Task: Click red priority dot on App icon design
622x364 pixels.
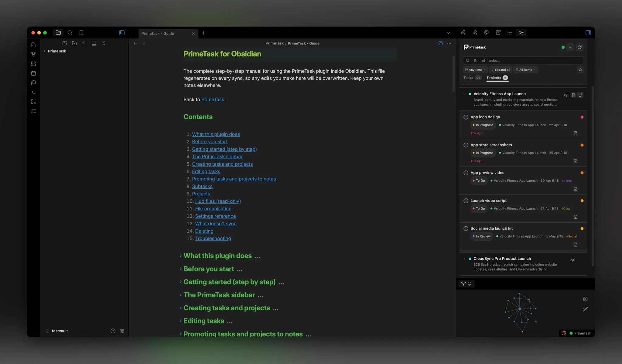Action: pyautogui.click(x=582, y=117)
